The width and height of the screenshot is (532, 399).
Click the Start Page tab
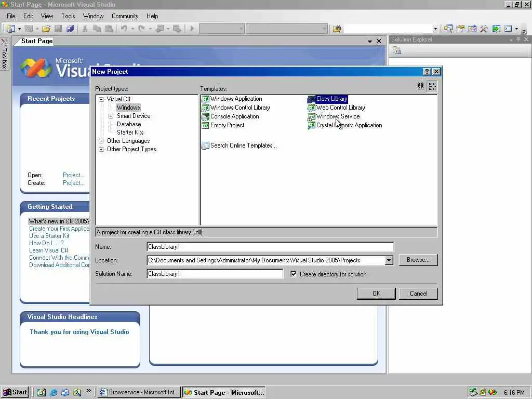tap(37, 41)
